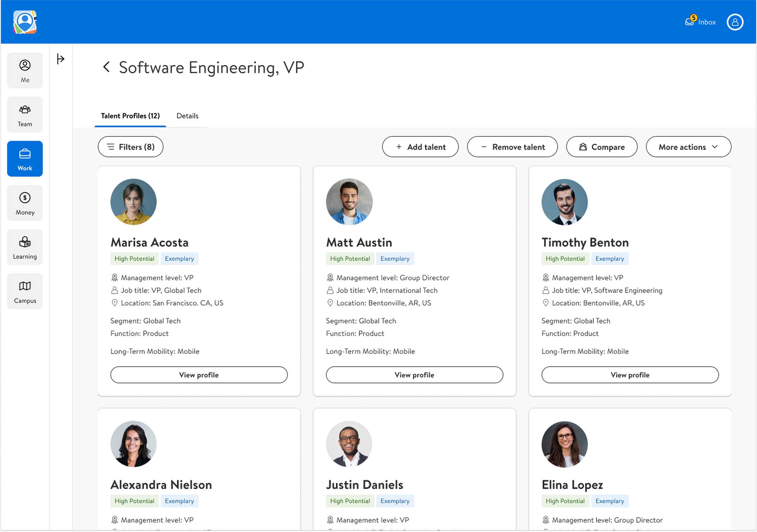Expand the collapsed side panel arrow

(60, 59)
